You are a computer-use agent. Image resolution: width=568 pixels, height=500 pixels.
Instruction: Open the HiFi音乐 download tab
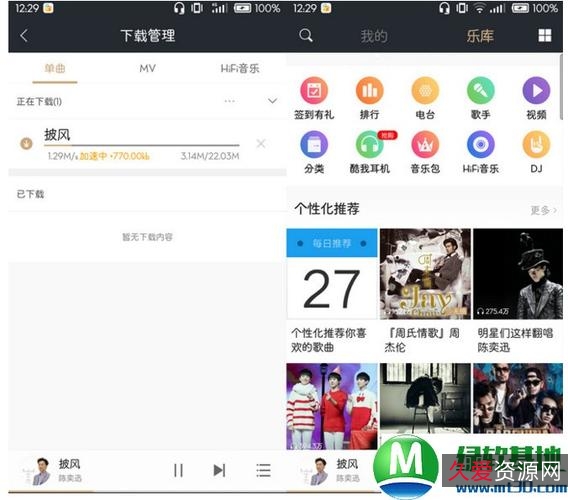tap(240, 68)
